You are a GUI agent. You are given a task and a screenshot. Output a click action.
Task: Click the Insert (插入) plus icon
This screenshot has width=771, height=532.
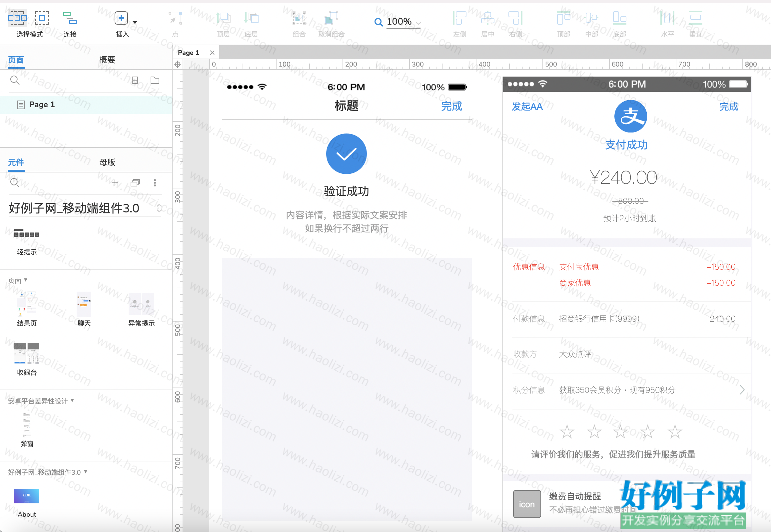pyautogui.click(x=121, y=18)
